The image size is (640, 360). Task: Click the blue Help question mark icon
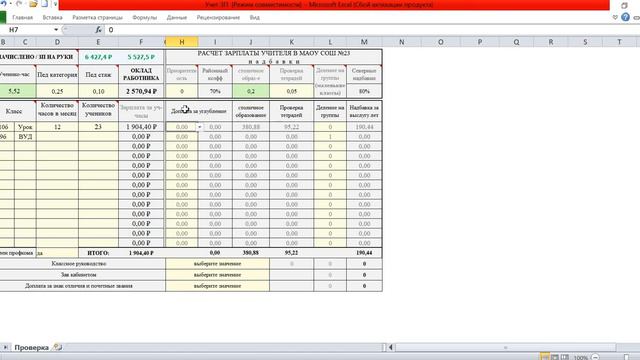625,17
